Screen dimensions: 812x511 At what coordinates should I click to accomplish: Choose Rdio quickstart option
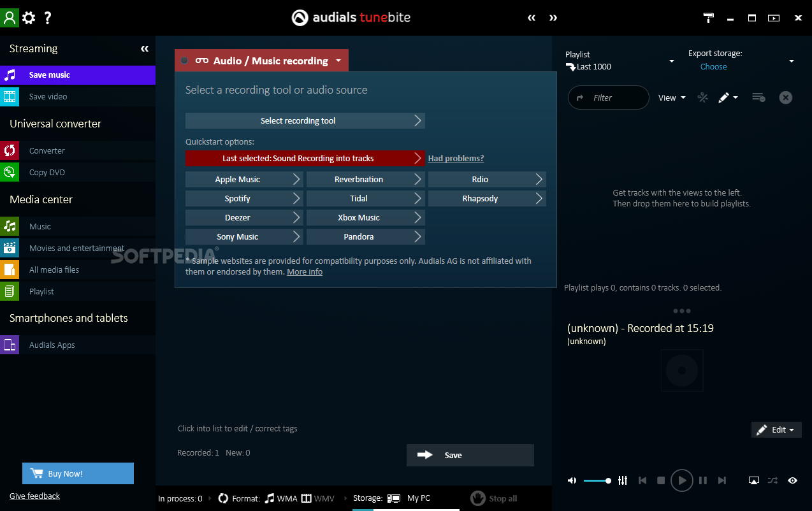coord(487,180)
